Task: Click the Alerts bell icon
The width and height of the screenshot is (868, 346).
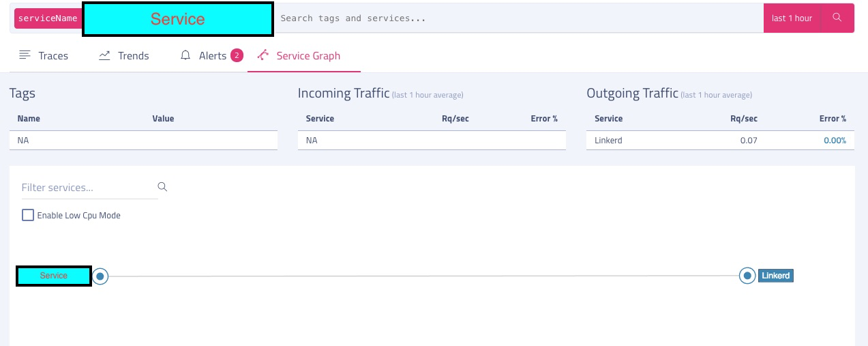Action: [x=185, y=55]
